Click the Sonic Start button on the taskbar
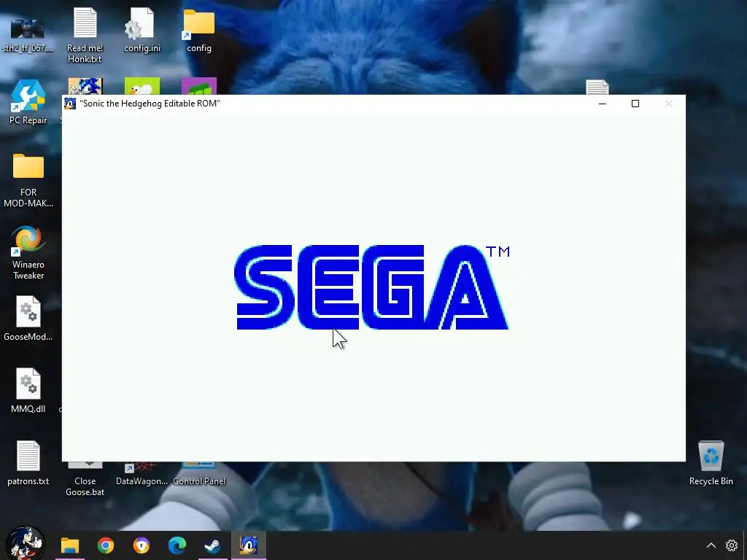Screen dimensions: 747x560 26,543
